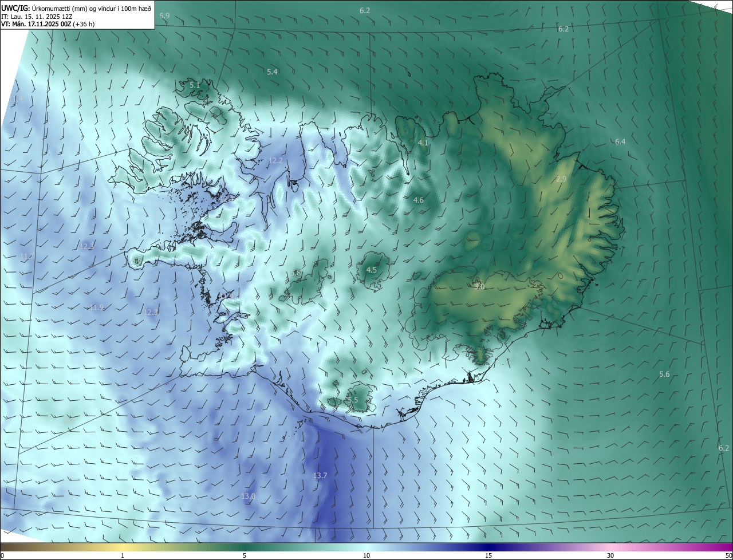
Task: Click the 'VT: Mán. 17.11.2025 00Z (+36 h)' line
Action: click(x=48, y=25)
